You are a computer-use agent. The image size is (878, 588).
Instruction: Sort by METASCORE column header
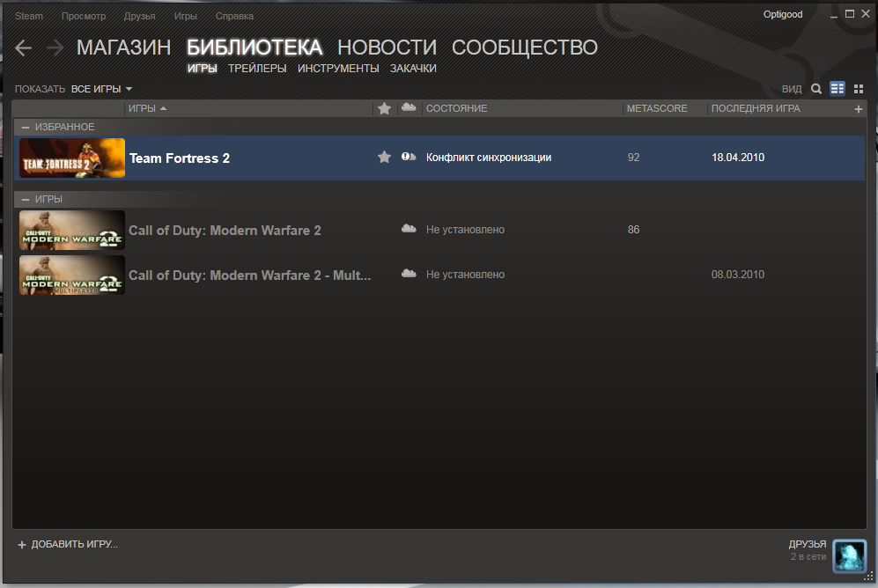coord(657,108)
